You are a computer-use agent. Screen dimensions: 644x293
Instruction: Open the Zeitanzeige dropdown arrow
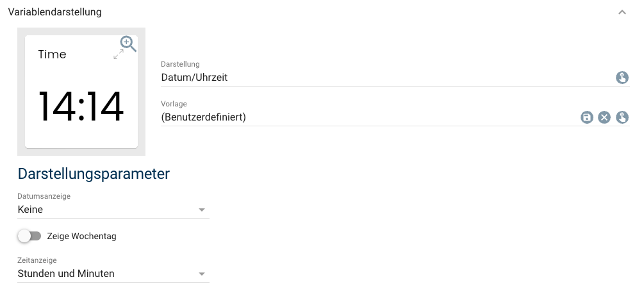click(x=201, y=274)
